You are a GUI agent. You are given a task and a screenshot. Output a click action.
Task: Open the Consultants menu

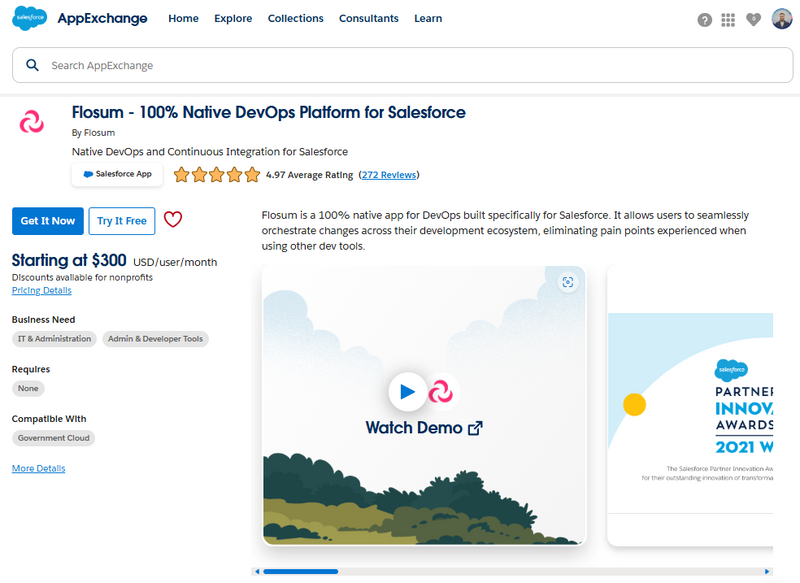369,18
